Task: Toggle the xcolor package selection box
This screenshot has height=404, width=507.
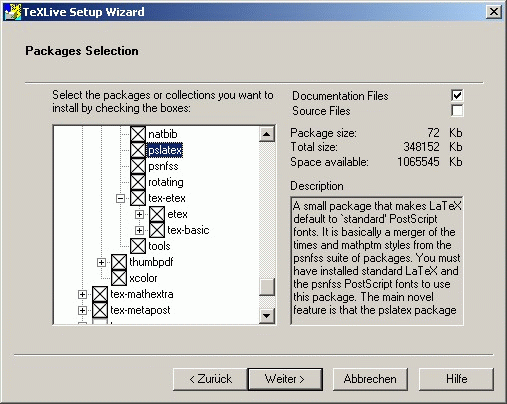Action: [x=119, y=278]
